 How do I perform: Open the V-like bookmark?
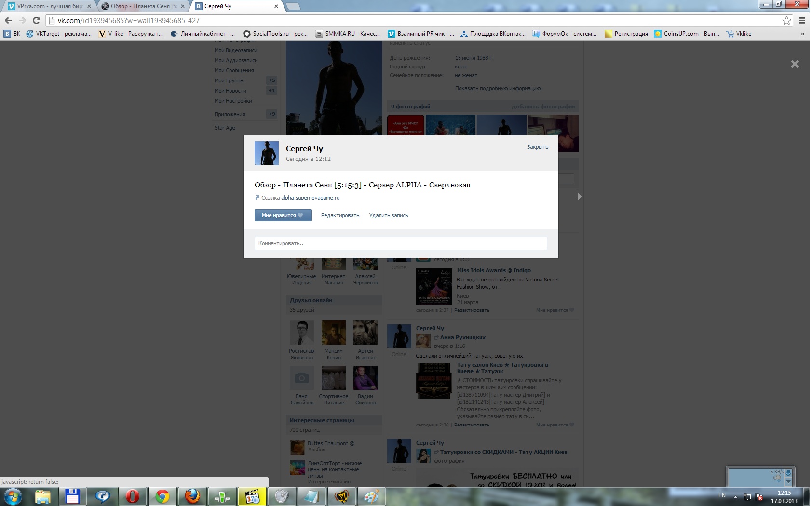pos(131,34)
